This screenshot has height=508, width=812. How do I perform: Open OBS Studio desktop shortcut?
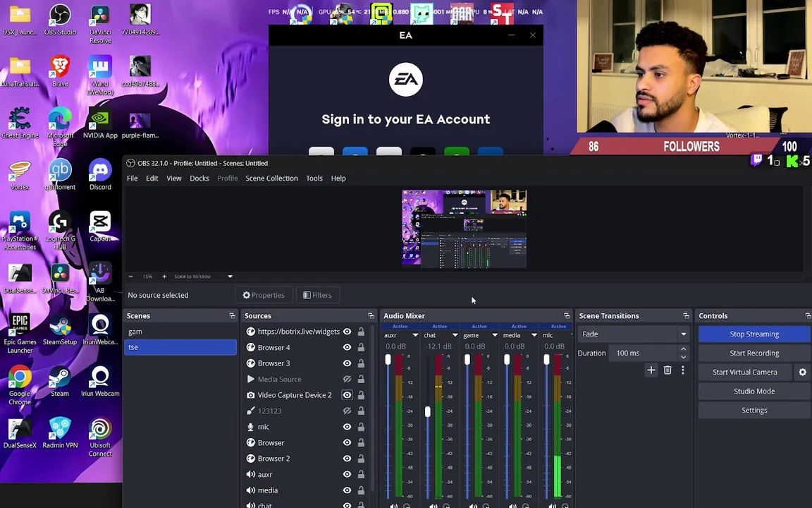(60, 20)
